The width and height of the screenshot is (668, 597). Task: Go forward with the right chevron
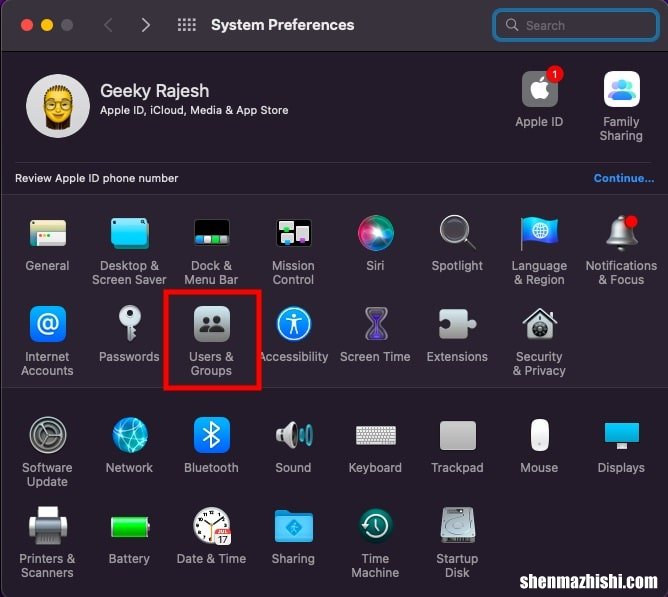pyautogui.click(x=145, y=25)
